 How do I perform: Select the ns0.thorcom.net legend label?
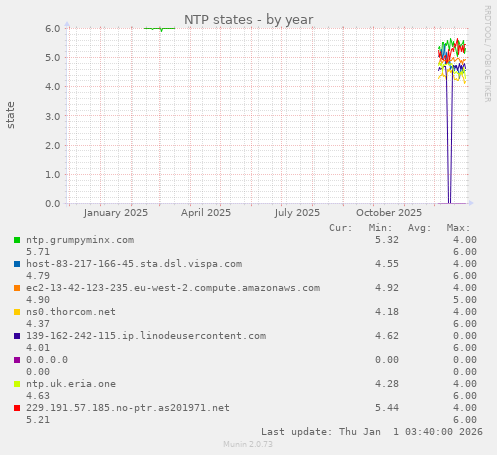71,312
